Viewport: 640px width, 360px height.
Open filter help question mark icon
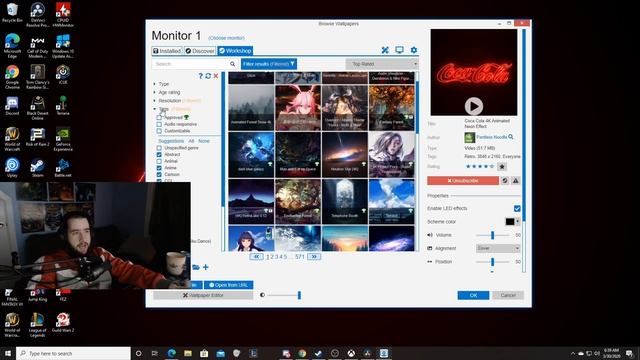tap(200, 76)
